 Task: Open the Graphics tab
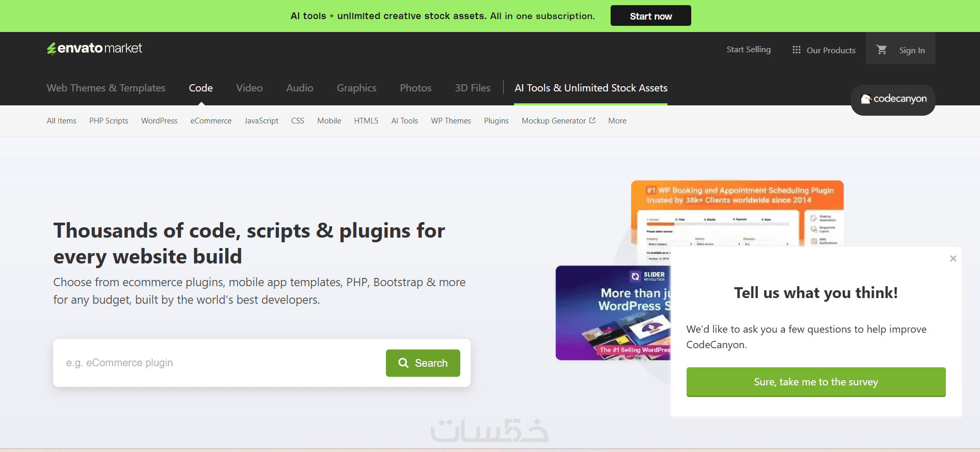[356, 88]
